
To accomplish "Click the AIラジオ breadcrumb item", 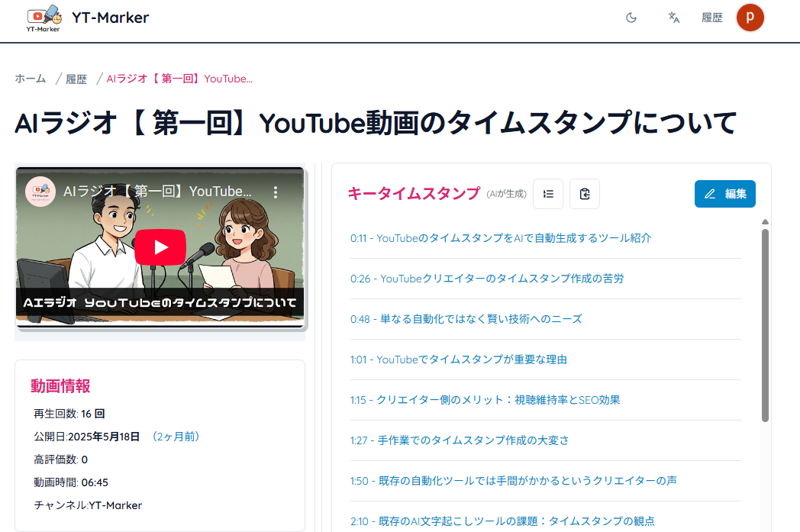I will pos(179,79).
